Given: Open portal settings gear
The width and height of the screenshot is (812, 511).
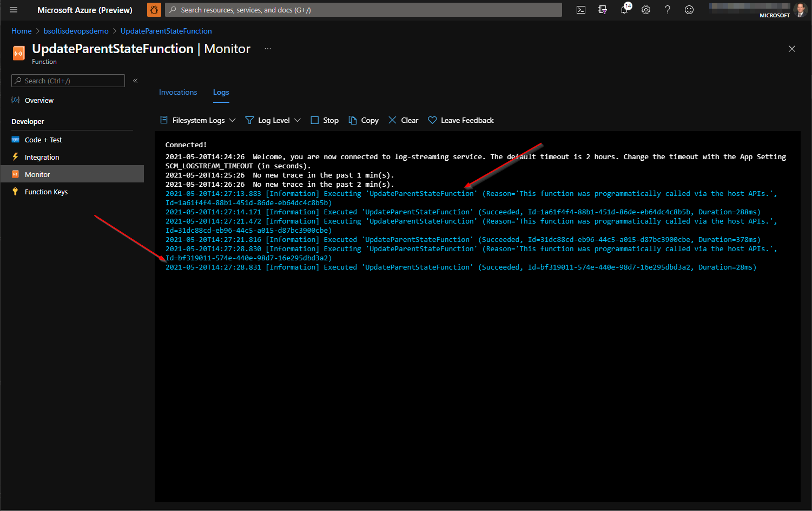Looking at the screenshot, I should click(646, 10).
